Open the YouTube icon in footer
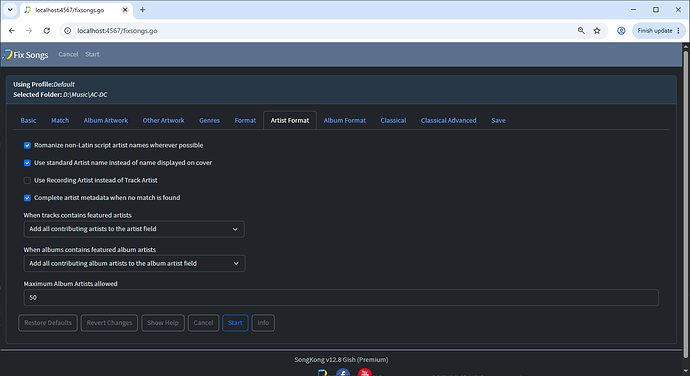The width and height of the screenshot is (690, 376). (364, 372)
